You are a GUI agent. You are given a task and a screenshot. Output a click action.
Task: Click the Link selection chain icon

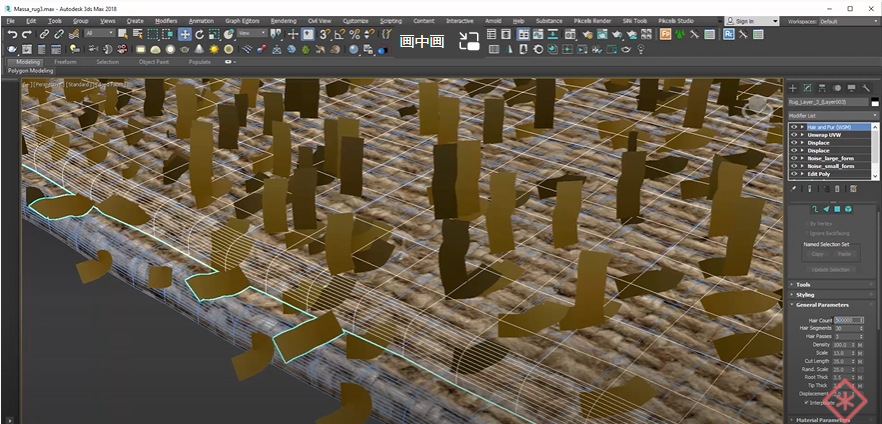(x=45, y=34)
